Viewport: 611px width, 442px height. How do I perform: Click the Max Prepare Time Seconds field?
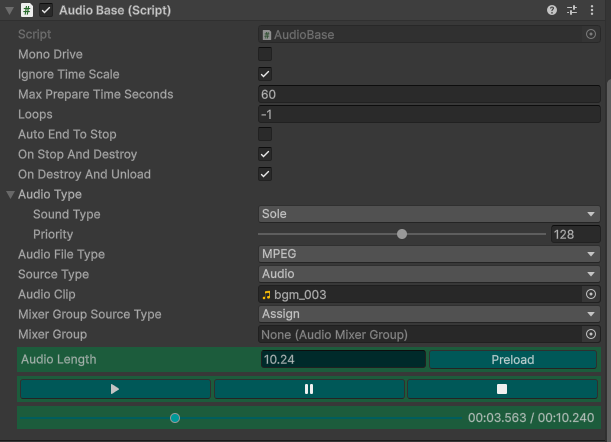click(x=429, y=94)
